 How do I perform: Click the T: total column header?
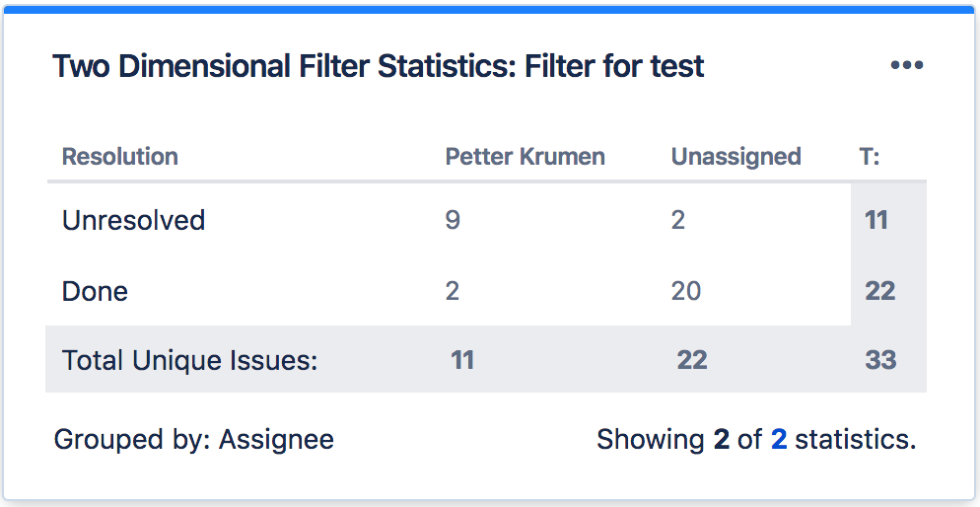[870, 157]
